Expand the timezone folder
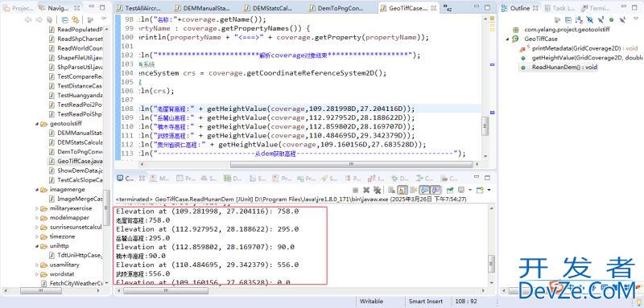 [37, 236]
